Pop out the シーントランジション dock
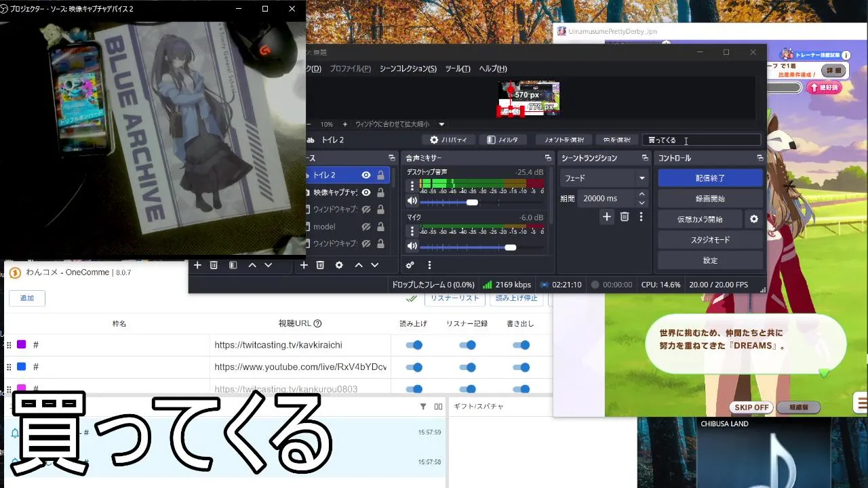 645,158
